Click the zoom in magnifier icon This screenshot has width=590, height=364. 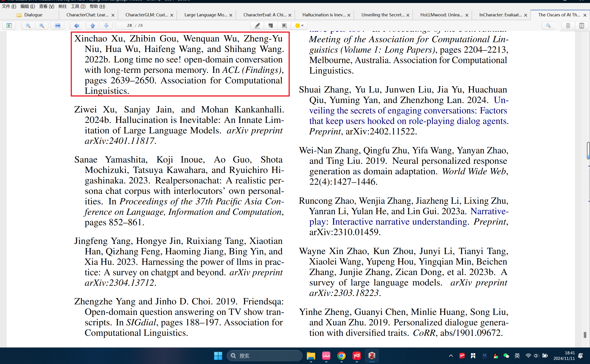point(42,26)
